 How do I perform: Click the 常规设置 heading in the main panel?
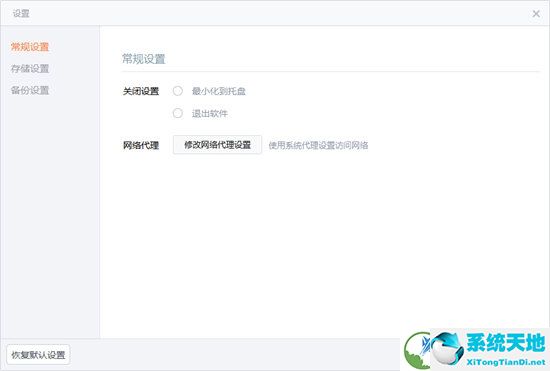[143, 59]
